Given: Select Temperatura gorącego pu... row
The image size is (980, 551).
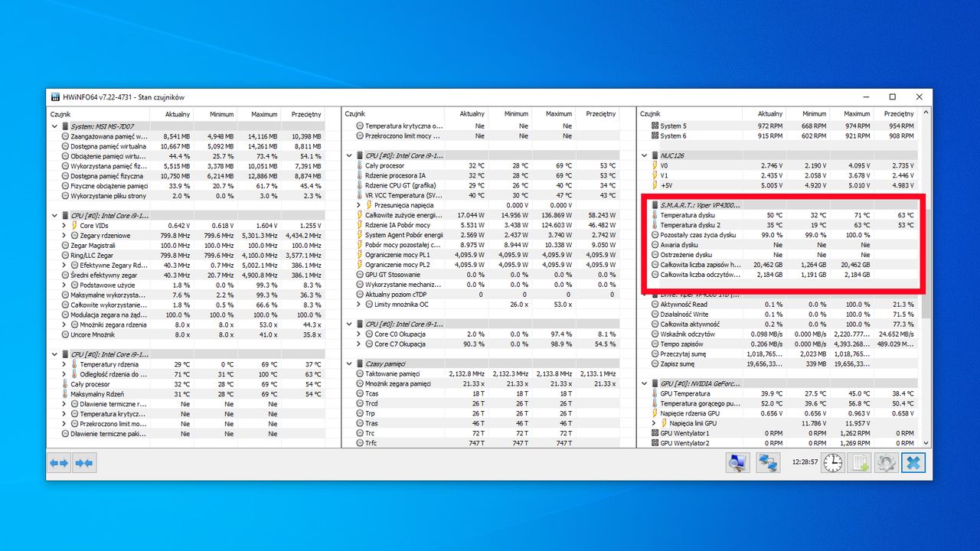Looking at the screenshot, I should (x=779, y=403).
